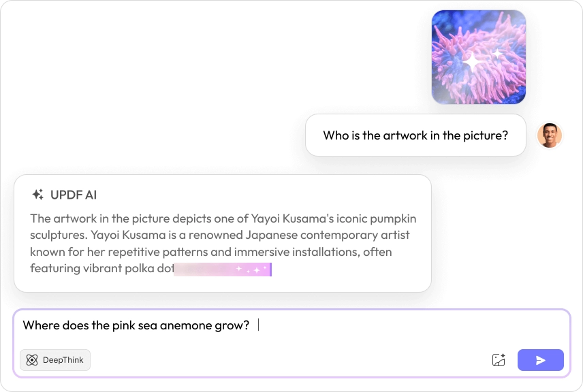Click the UPDF AI heading label
Viewport: 583px width, 392px height.
click(x=74, y=195)
